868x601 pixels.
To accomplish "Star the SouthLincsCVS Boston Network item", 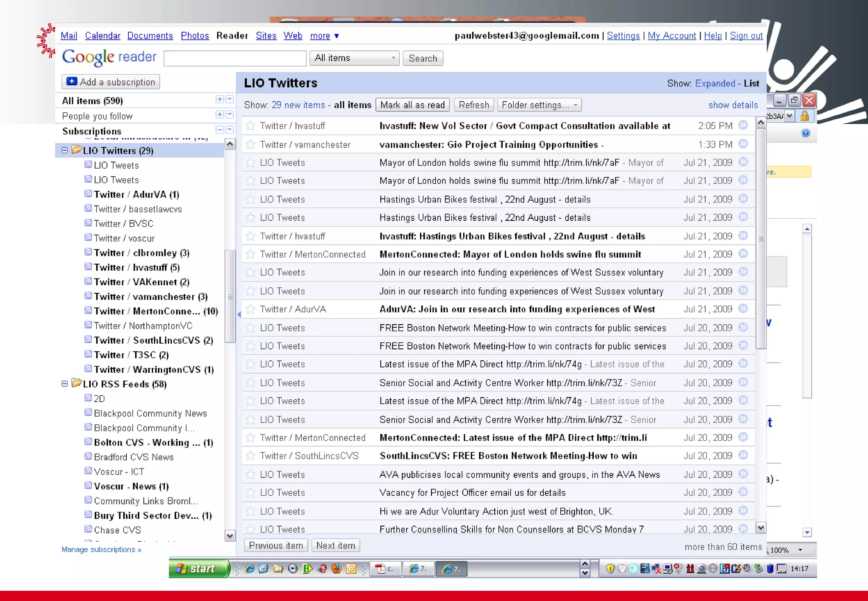I will [x=250, y=456].
